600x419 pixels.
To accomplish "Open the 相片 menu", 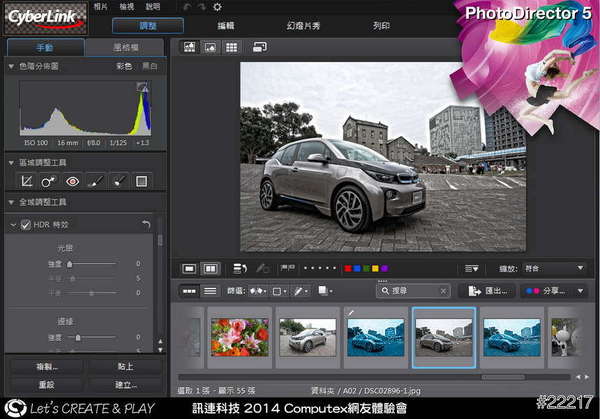I will (x=101, y=7).
